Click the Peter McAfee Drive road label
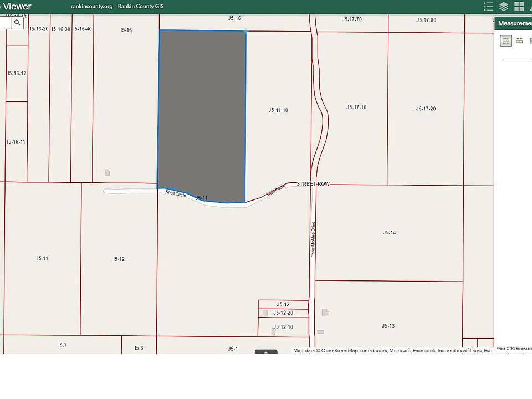Image resolution: width=532 pixels, height=399 pixels. click(313, 239)
